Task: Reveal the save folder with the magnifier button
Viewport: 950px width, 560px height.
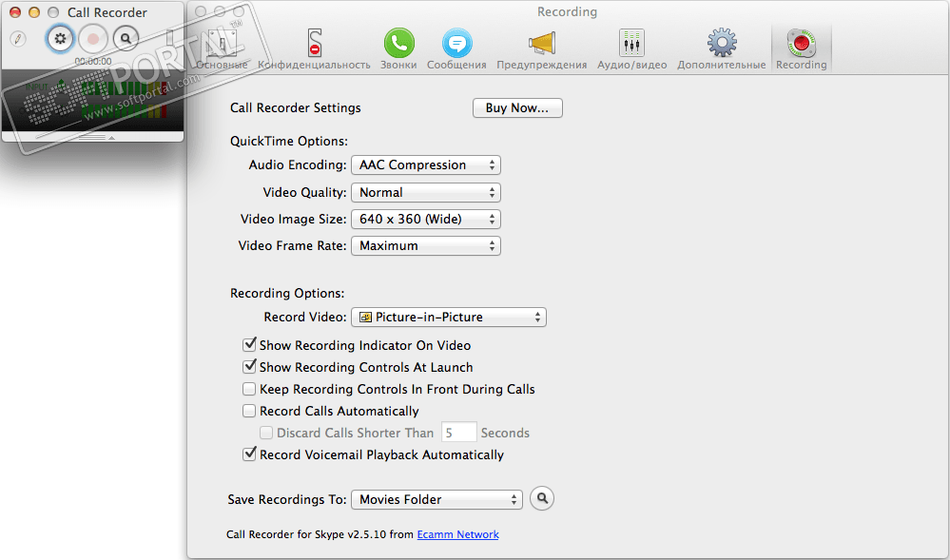Action: tap(542, 498)
